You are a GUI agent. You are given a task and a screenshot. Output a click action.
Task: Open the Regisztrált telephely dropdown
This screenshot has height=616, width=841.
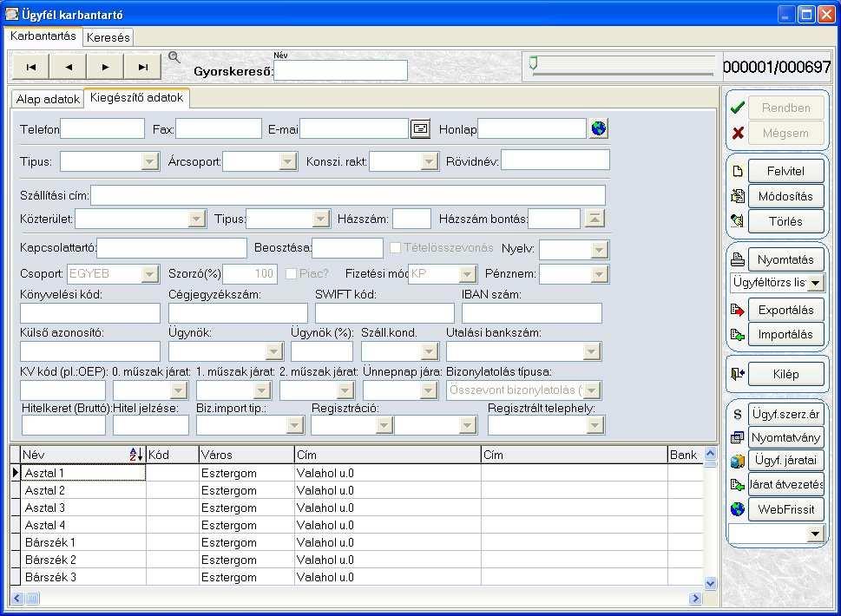[595, 425]
